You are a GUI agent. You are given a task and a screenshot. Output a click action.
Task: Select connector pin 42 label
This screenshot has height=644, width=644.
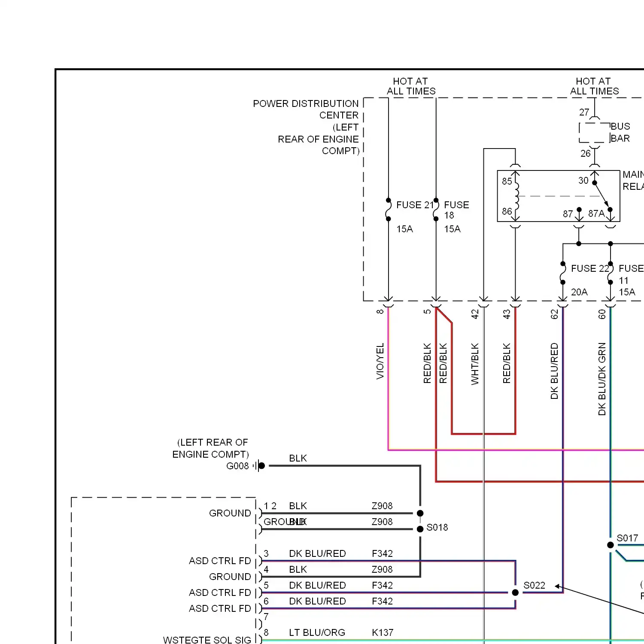[x=475, y=314]
